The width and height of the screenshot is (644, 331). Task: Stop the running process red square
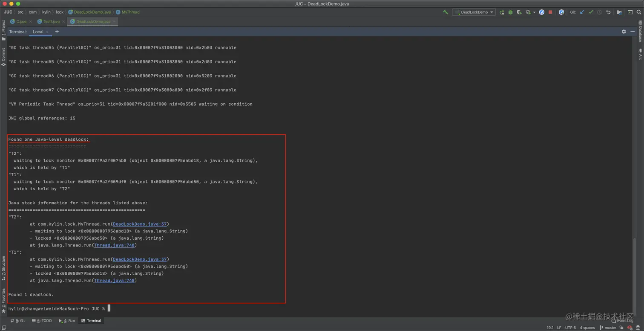(x=550, y=12)
